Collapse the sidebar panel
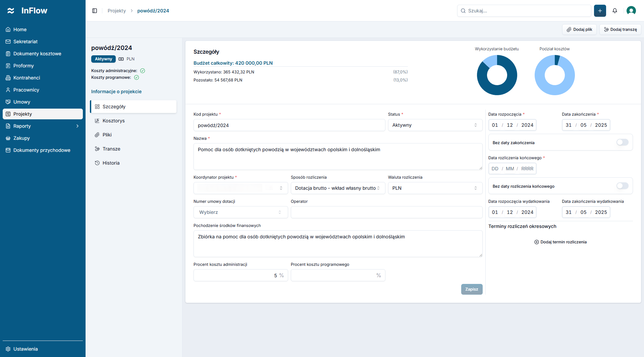 click(x=94, y=10)
